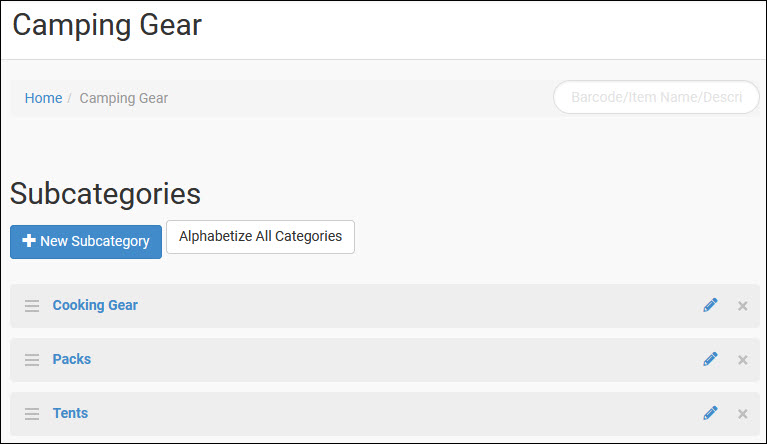Click the Camping Gear page title
767x444 pixels.
pos(107,25)
